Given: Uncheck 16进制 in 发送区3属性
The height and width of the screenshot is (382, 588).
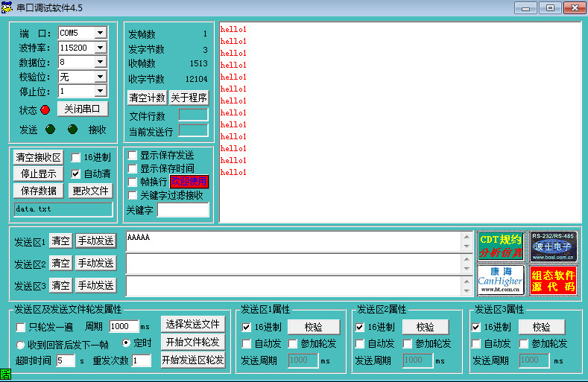Looking at the screenshot, I should click(x=476, y=327).
